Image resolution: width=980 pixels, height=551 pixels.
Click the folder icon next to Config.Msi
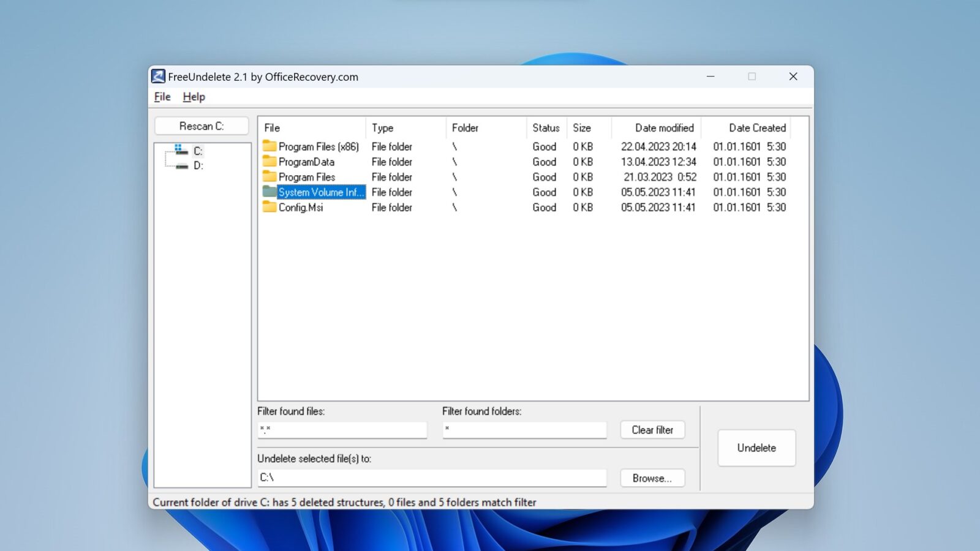pyautogui.click(x=269, y=208)
